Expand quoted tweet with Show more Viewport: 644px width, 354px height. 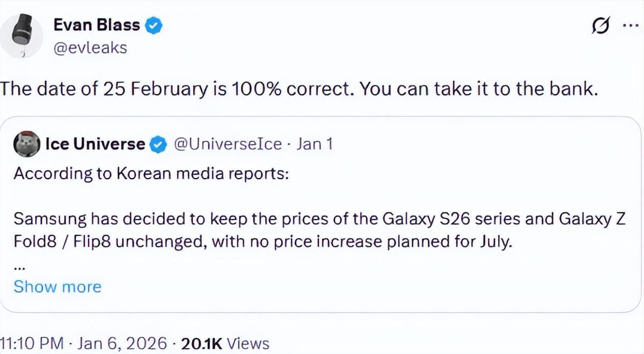click(x=57, y=286)
